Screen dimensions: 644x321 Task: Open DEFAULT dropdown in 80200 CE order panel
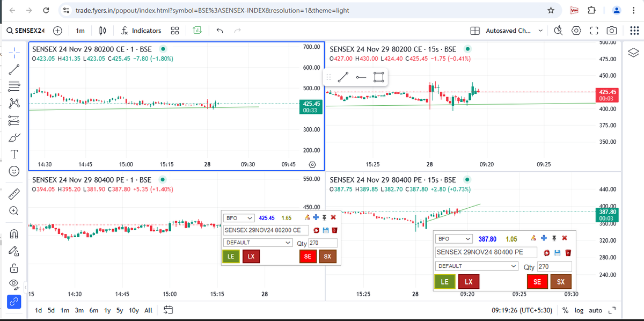point(258,243)
